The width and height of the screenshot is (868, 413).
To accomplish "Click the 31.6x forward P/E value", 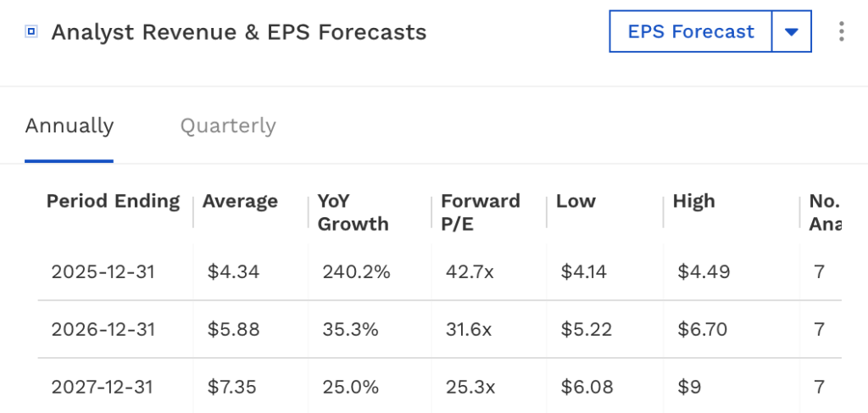I will coord(469,329).
